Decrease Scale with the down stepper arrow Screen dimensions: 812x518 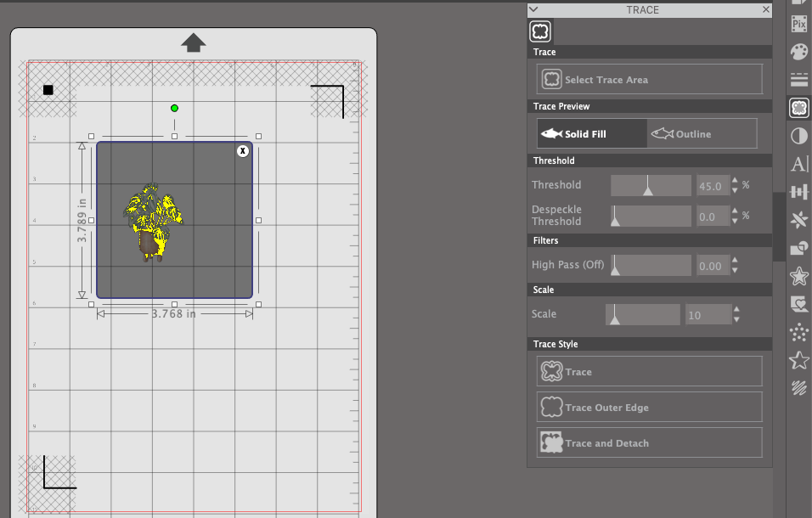point(737,320)
